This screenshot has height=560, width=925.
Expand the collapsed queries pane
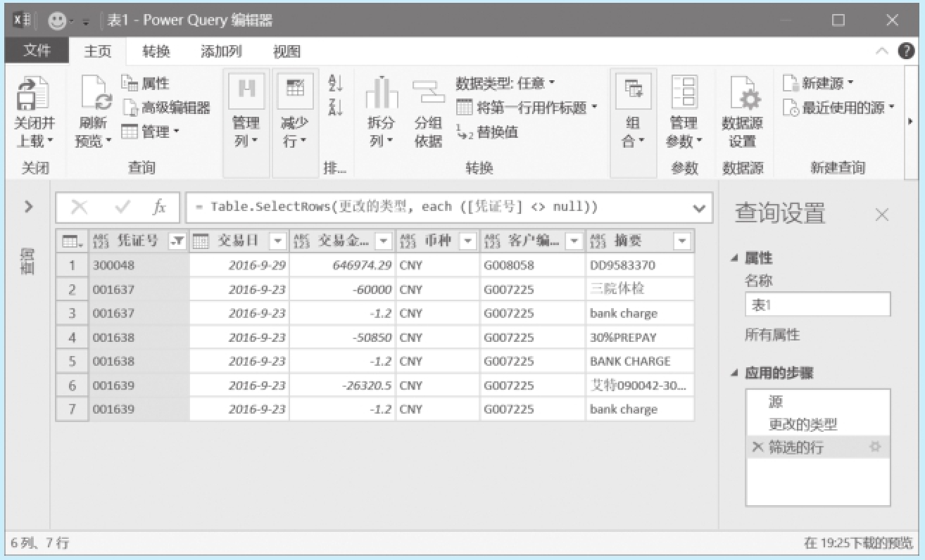(x=29, y=207)
